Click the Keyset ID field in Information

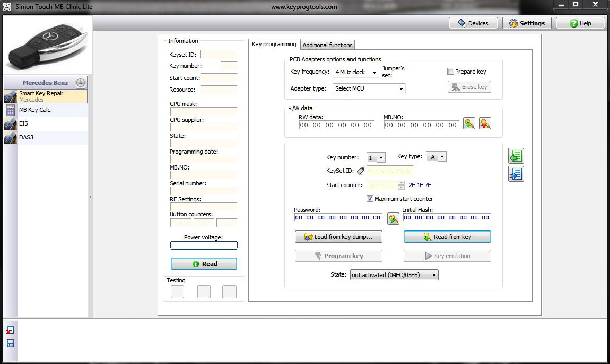click(219, 55)
